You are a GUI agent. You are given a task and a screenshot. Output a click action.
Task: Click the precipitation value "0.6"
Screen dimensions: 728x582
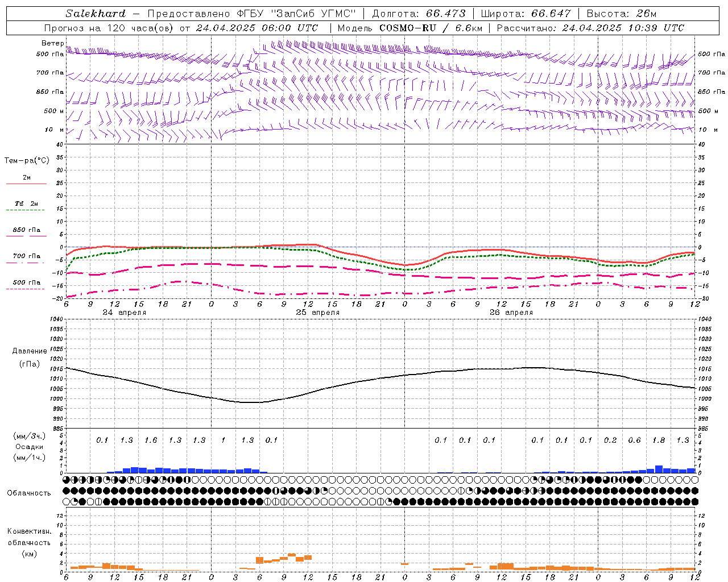click(x=635, y=440)
